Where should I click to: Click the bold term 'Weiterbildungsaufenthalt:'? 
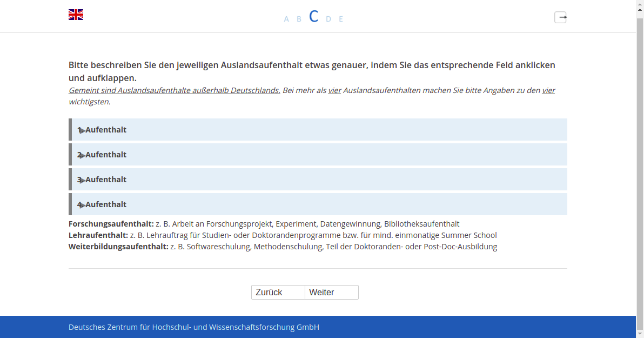[x=118, y=247]
